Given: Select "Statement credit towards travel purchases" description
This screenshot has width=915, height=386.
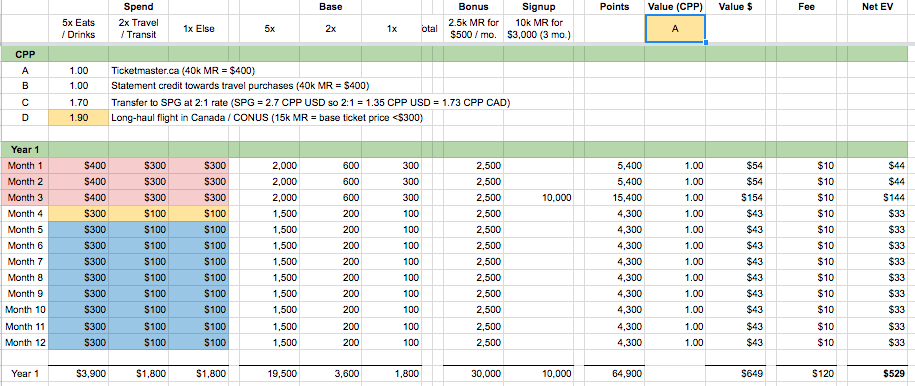Looking at the screenshot, I should tap(240, 86).
